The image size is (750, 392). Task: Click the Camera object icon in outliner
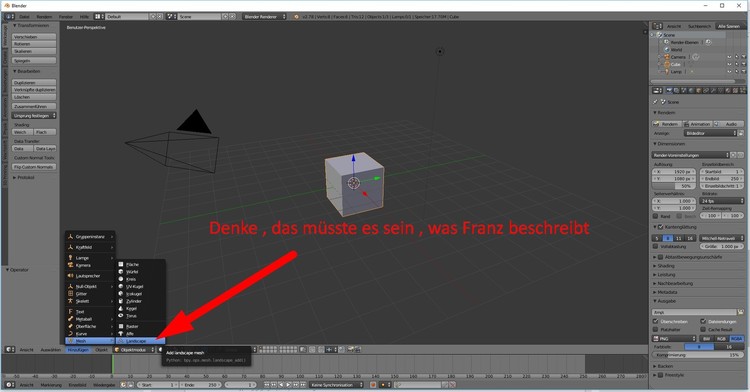pos(666,57)
